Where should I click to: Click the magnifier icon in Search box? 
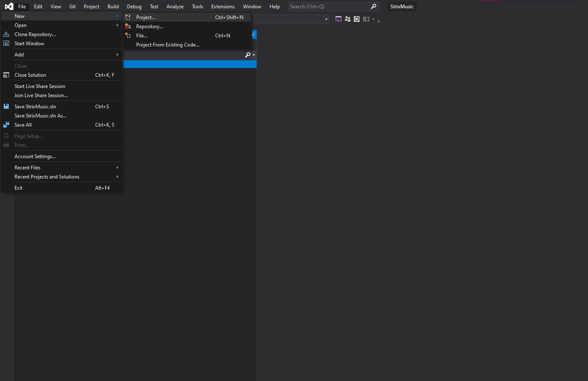[373, 7]
